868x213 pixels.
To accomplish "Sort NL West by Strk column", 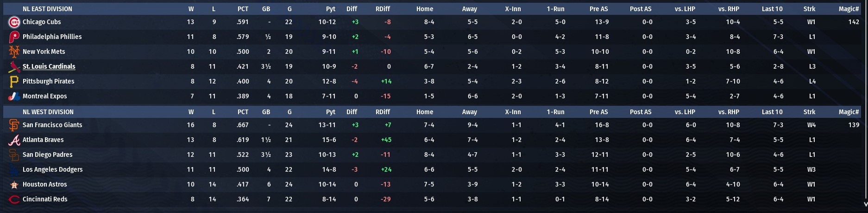I will 809,112.
